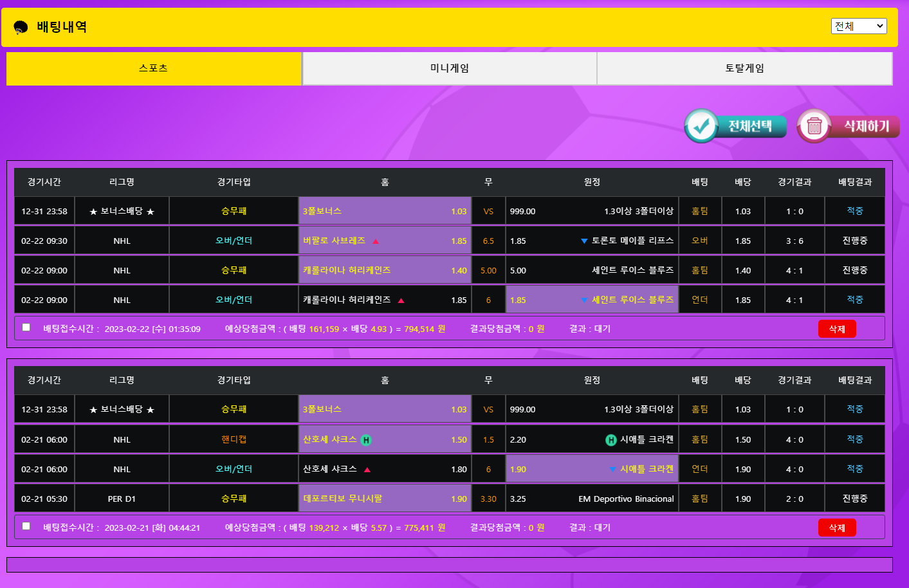Check the box for the 2023-02-21 bet slip
The image size is (909, 588).
pyautogui.click(x=26, y=526)
